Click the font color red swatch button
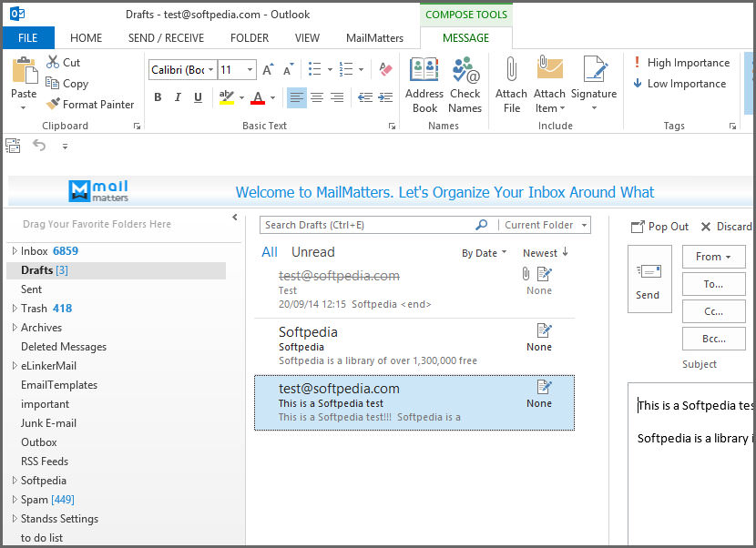This screenshot has width=756, height=548. [257, 97]
